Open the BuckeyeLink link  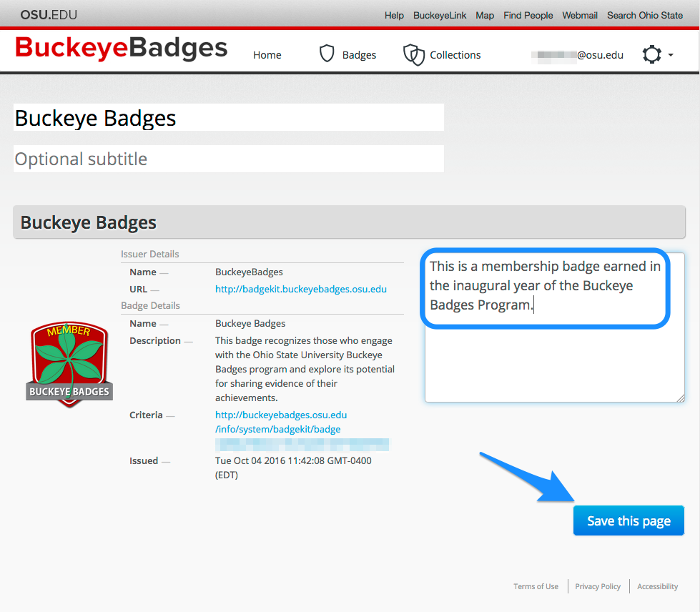click(440, 15)
